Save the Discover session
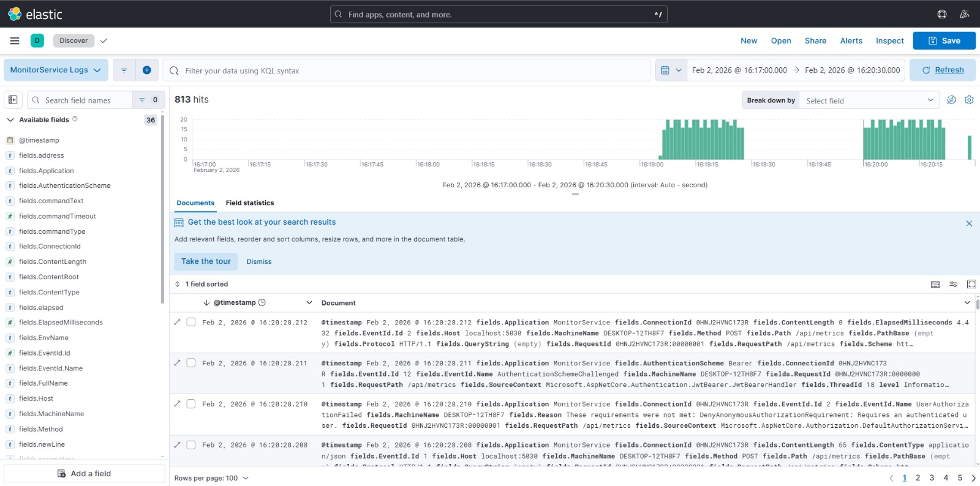 click(x=944, y=40)
